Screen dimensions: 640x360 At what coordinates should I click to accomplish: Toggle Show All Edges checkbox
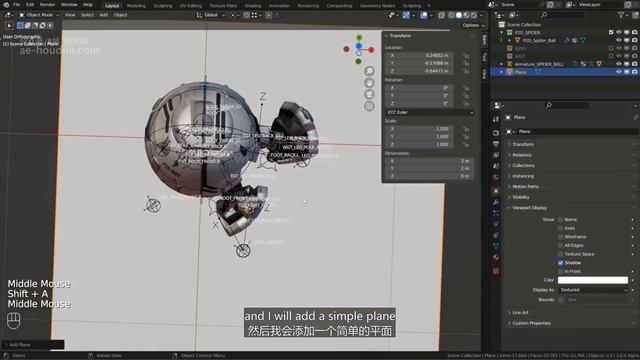(560, 245)
